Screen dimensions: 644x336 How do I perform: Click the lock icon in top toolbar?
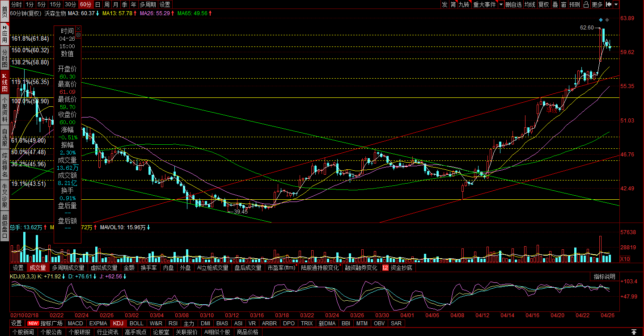(x=586, y=4)
